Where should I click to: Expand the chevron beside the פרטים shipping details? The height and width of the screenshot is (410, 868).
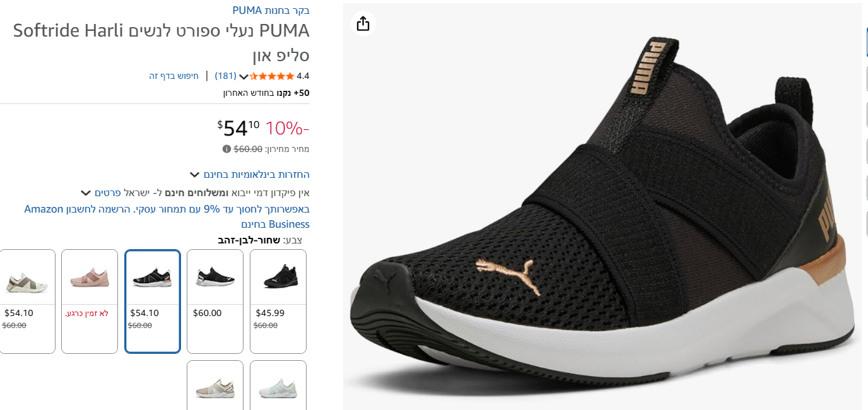click(x=86, y=193)
